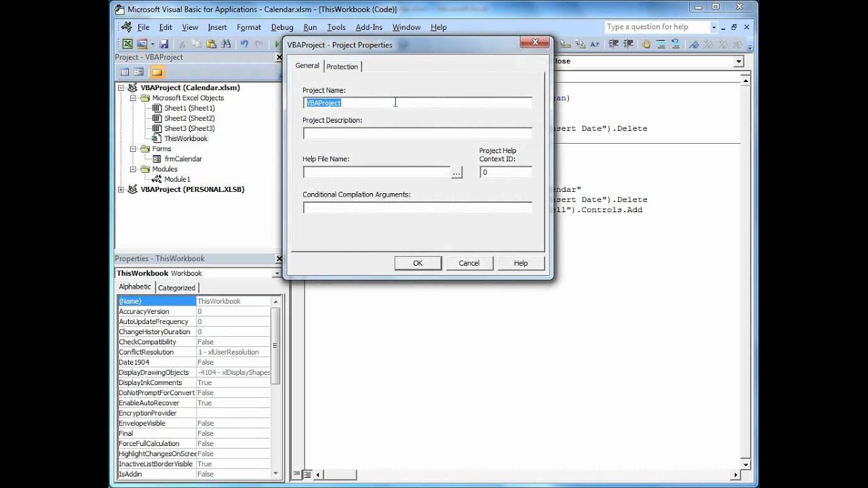
Task: Collapse the Modules folder
Action: point(134,169)
